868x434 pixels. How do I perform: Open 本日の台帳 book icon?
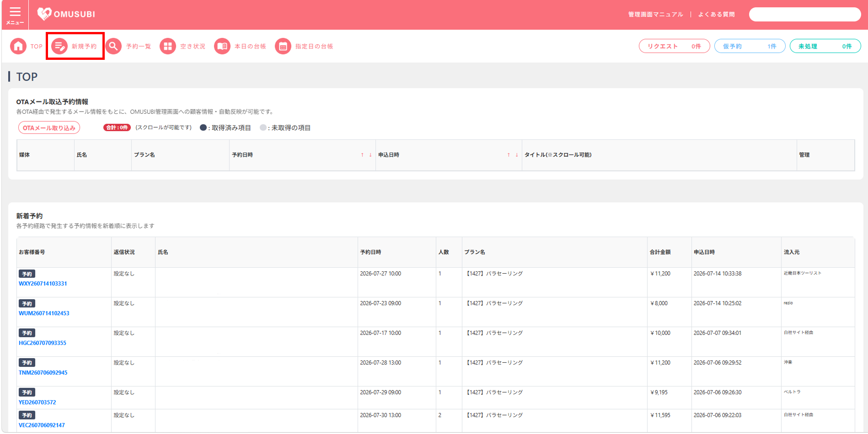pyautogui.click(x=222, y=46)
